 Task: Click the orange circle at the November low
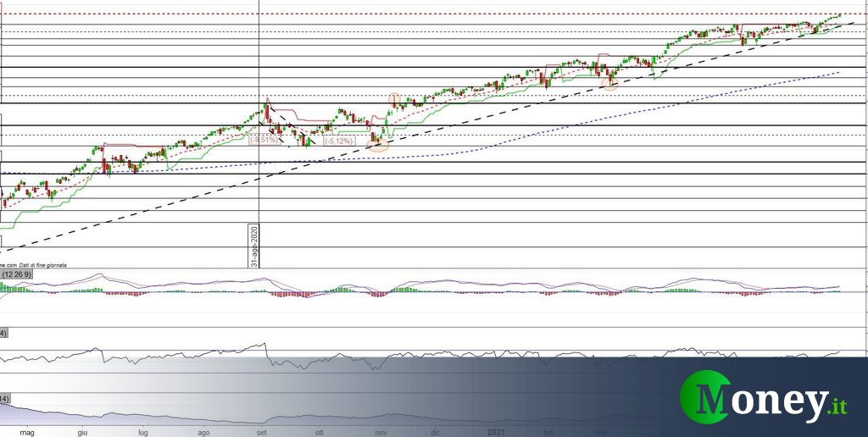379,145
